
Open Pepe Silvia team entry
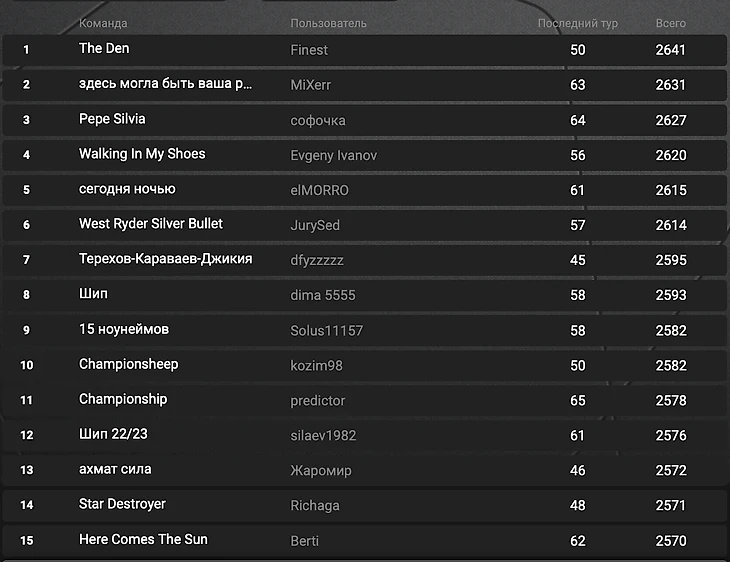[x=112, y=119]
